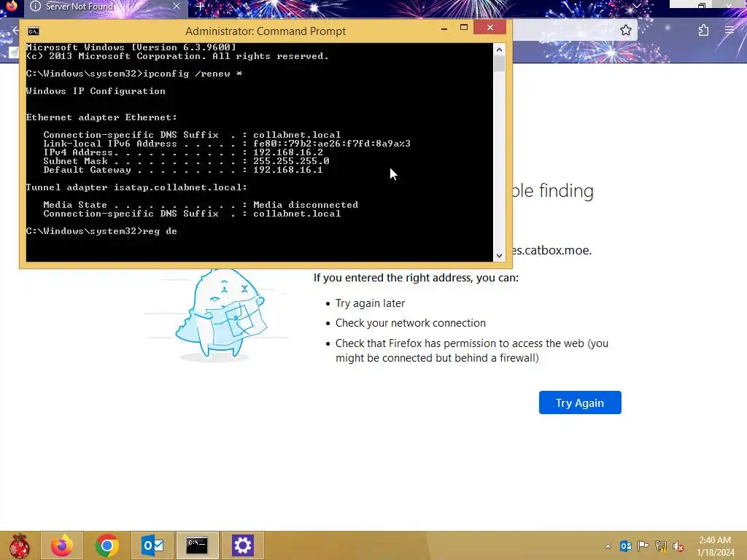Click the muted volume tray icon
The image size is (747, 560).
[678, 546]
